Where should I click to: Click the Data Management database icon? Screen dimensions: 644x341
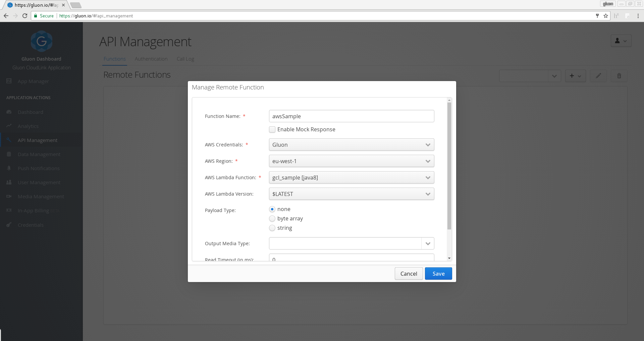pos(9,154)
